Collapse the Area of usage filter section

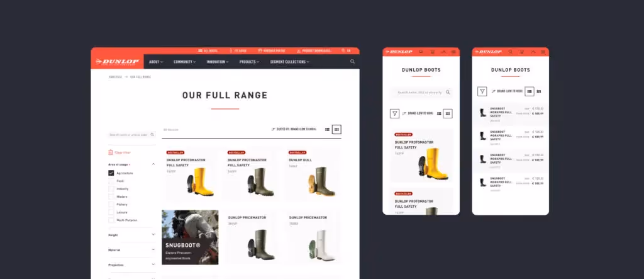(x=153, y=164)
